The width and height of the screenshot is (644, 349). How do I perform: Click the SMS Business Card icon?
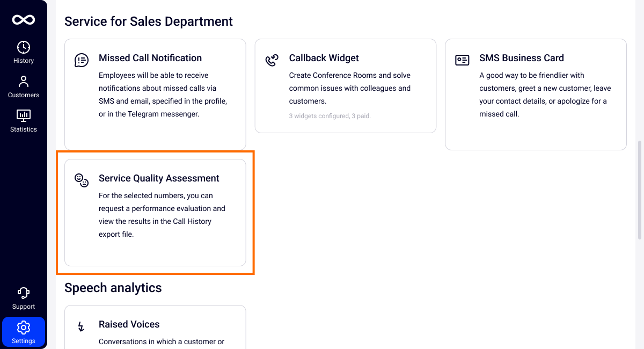462,60
